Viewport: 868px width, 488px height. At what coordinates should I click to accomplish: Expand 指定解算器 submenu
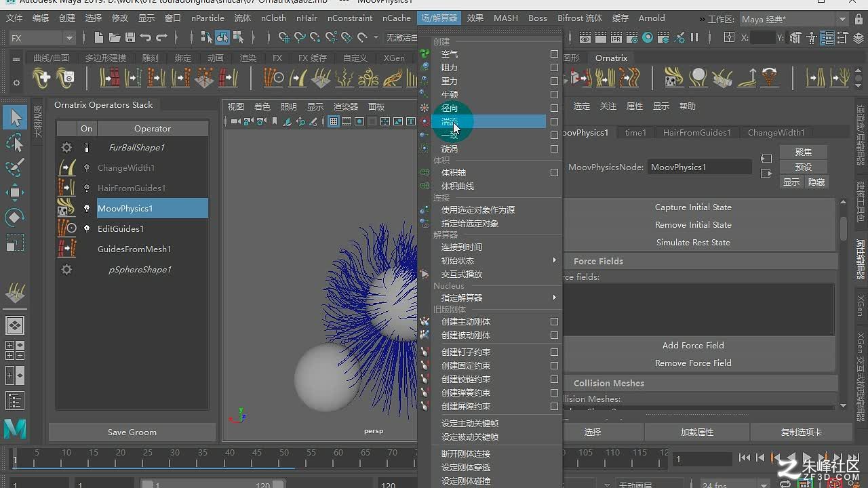click(554, 298)
